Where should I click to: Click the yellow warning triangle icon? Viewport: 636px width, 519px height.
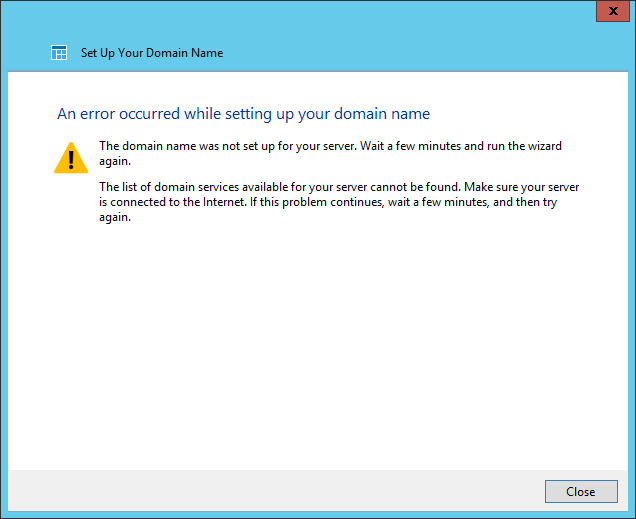point(71,158)
